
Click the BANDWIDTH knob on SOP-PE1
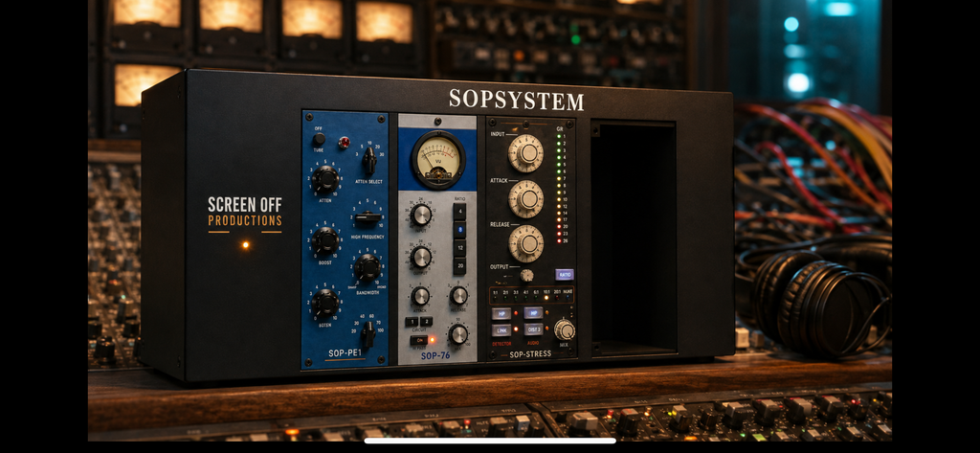[x=367, y=267]
